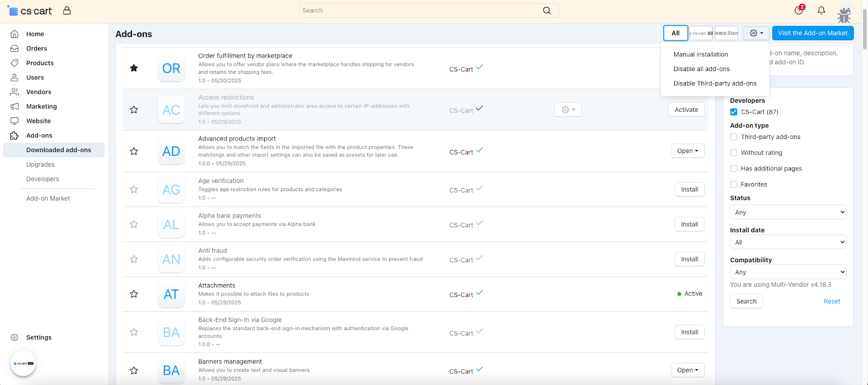Install the Anti fraud add-on

pyautogui.click(x=690, y=259)
